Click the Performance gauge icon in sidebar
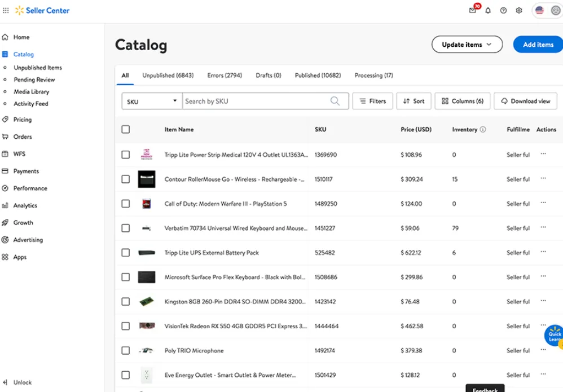Image resolution: width=563 pixels, height=392 pixels. click(5, 188)
